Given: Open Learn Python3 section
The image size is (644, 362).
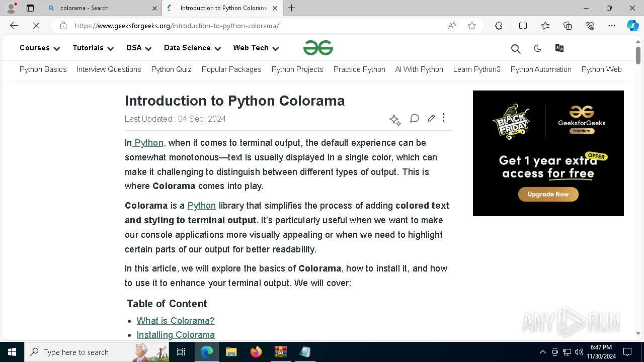Looking at the screenshot, I should (476, 69).
